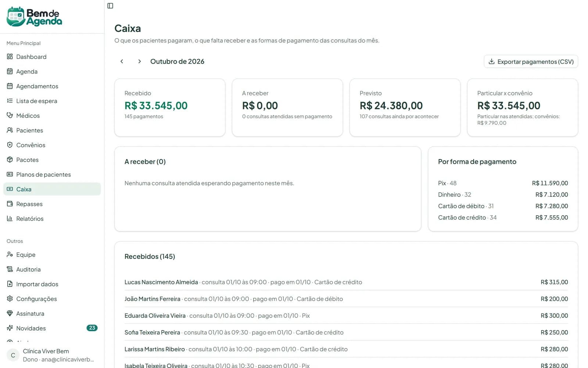Click the Dashboard grid icon
The height and width of the screenshot is (368, 588).
tap(10, 57)
